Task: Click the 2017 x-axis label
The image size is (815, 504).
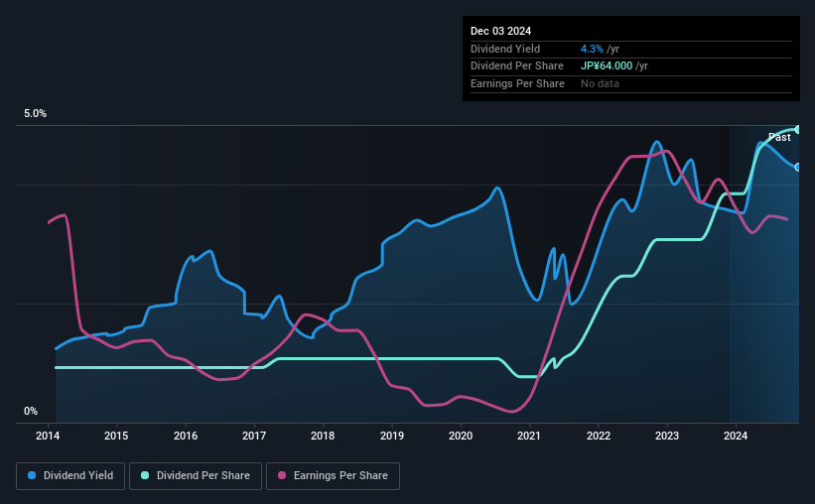Action: pos(254,436)
